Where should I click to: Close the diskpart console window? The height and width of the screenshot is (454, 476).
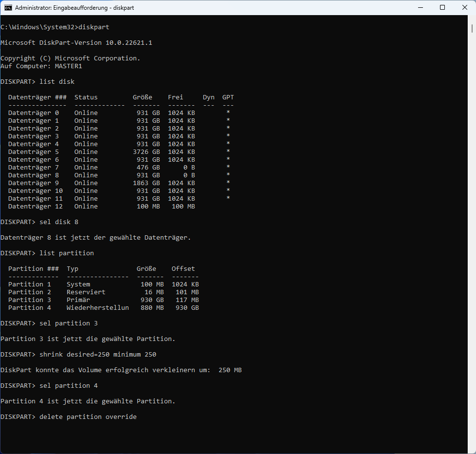point(464,7)
